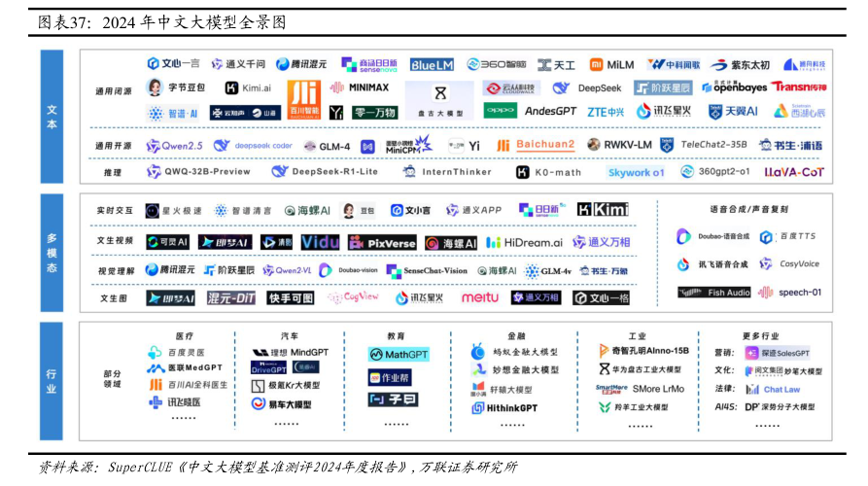Click the 智谱清言 logo

[243, 210]
